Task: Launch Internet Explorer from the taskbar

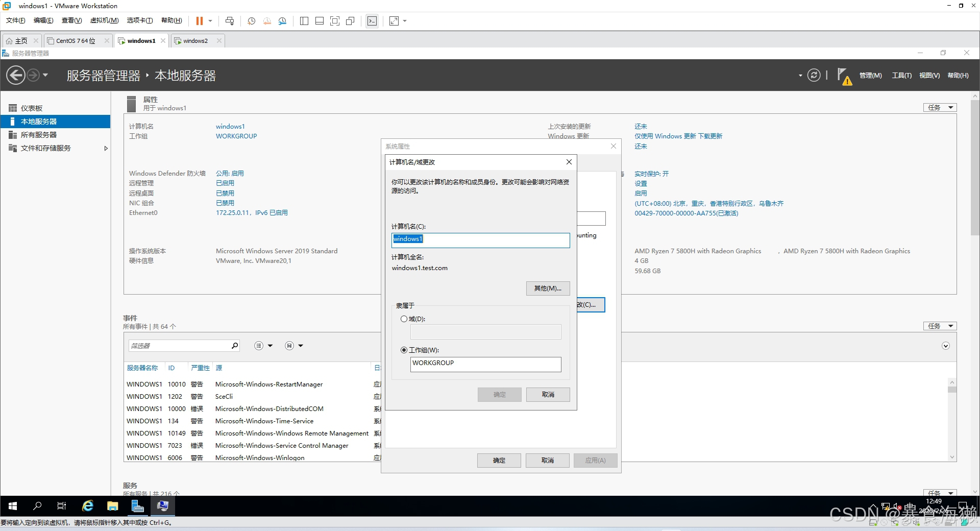Action: tap(88, 506)
